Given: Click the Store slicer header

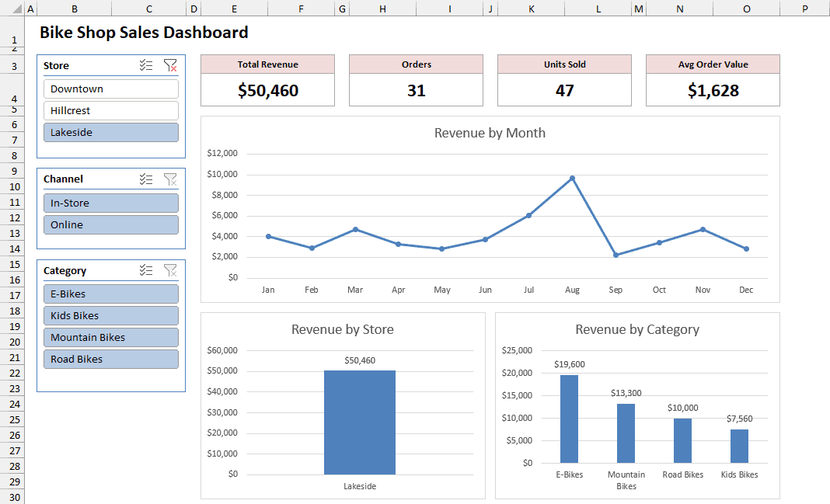Looking at the screenshot, I should coord(56,65).
